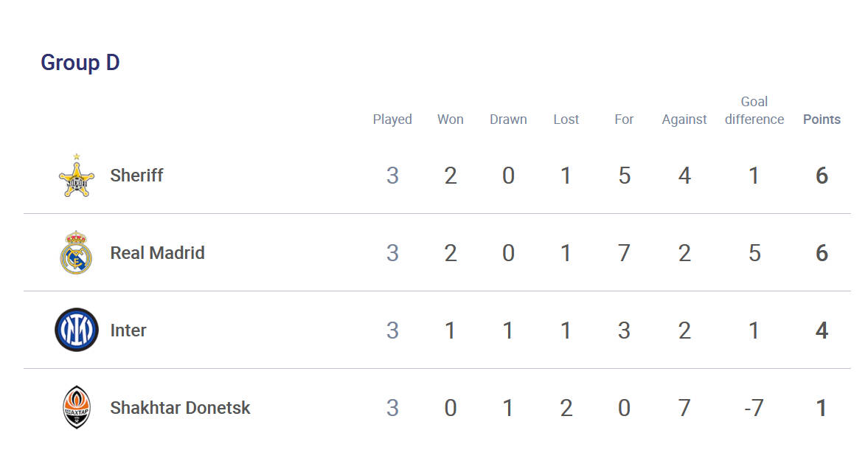Open the Inter team link

[x=128, y=330]
